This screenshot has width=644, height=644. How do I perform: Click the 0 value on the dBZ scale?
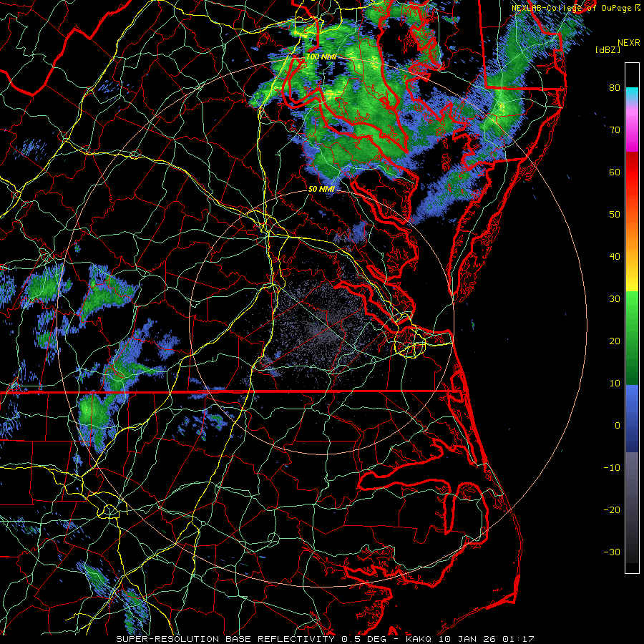point(618,426)
